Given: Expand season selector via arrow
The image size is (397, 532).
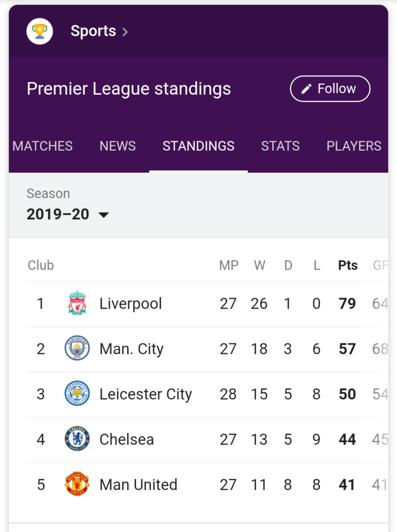Looking at the screenshot, I should [x=103, y=215].
